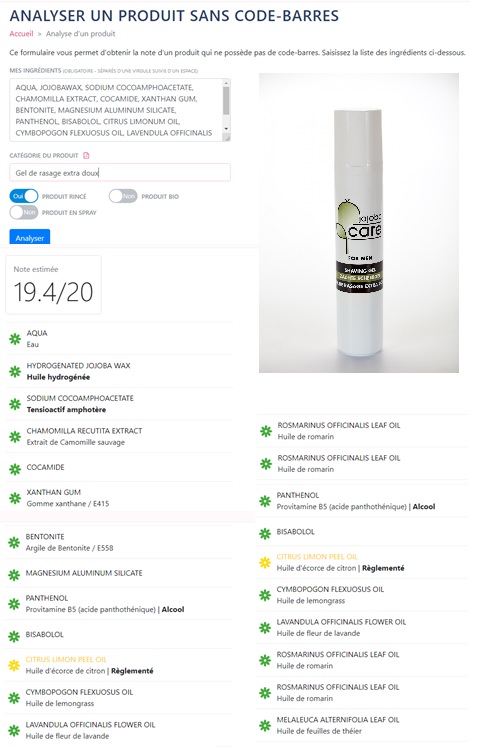
Task: Click the shaving gel product image
Action: (359, 223)
